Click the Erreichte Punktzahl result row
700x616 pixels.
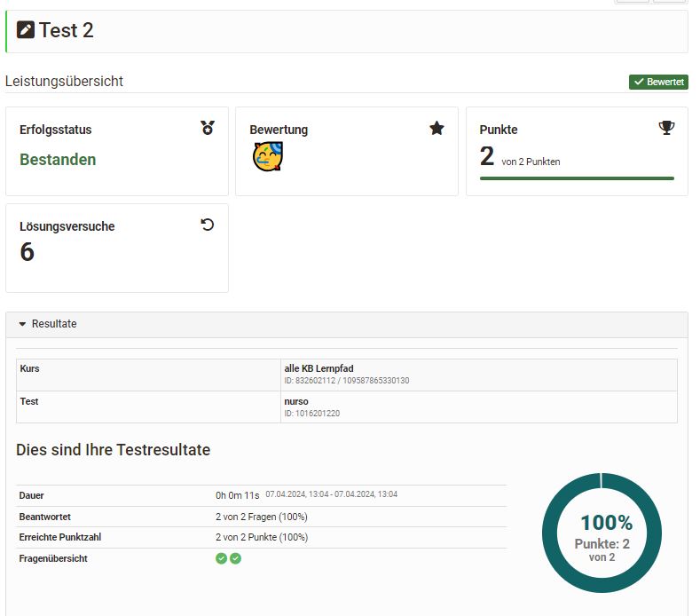261,537
